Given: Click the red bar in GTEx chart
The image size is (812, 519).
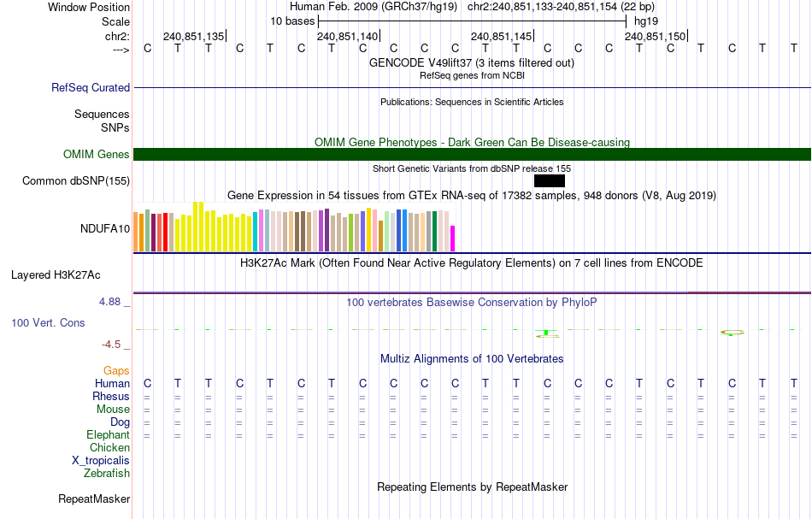Looking at the screenshot, I should pos(165,232).
